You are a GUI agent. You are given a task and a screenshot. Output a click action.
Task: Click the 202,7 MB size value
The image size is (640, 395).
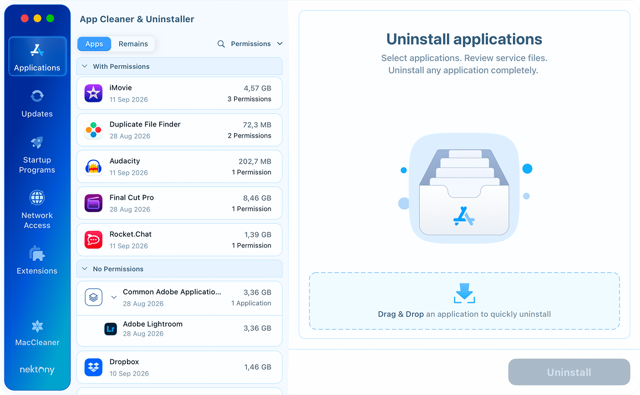[x=255, y=162]
